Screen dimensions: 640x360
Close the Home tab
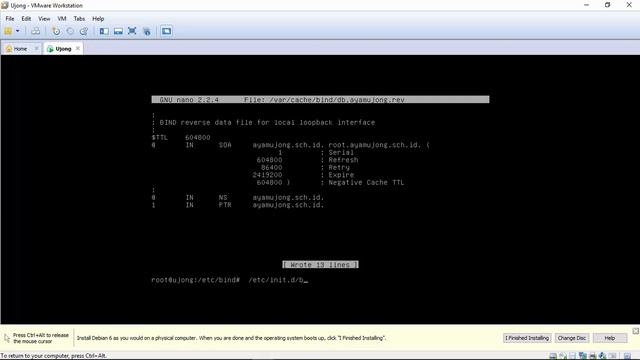[x=36, y=49]
